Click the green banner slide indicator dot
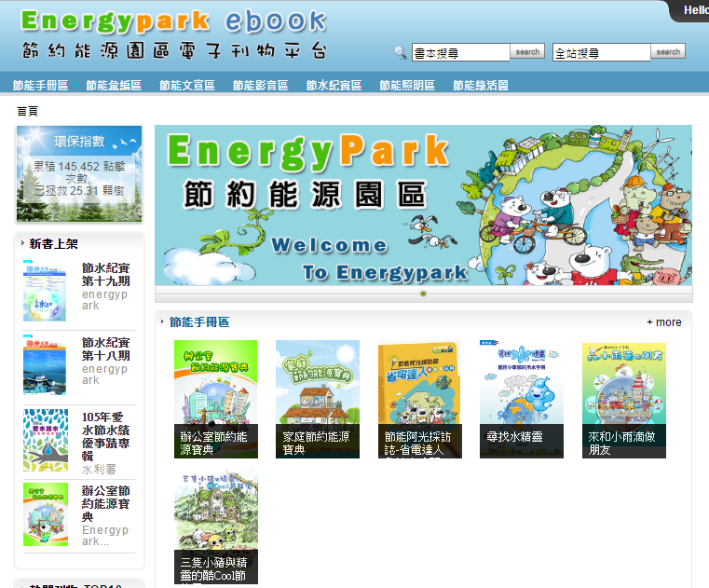This screenshot has height=588, width=709. (x=423, y=294)
